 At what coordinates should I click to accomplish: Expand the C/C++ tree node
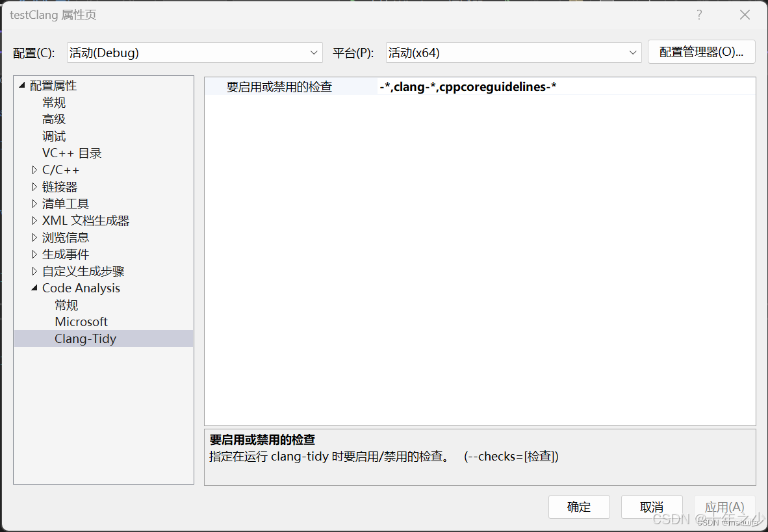point(34,170)
